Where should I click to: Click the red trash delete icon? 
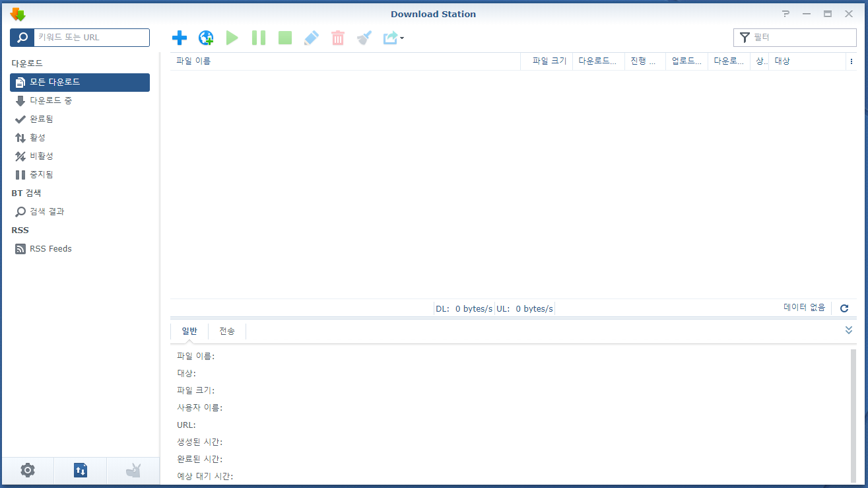(x=338, y=38)
